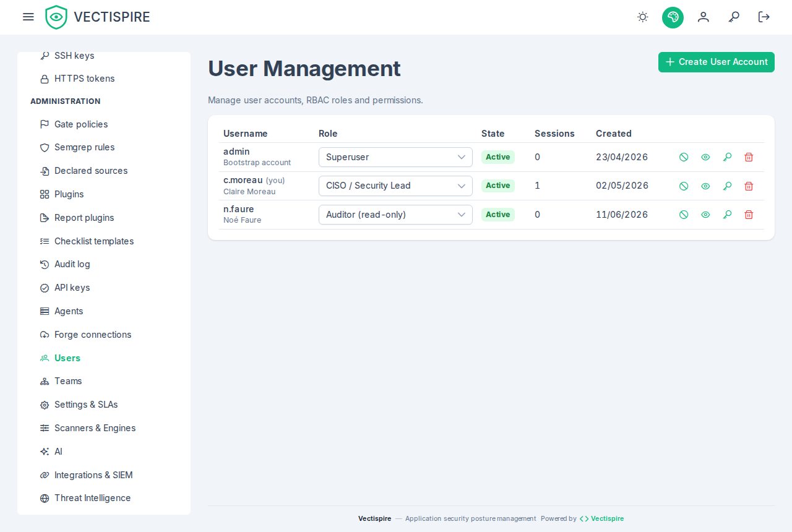The height and width of the screenshot is (532, 792).
Task: Delete the c.moreau user
Action: click(x=749, y=186)
